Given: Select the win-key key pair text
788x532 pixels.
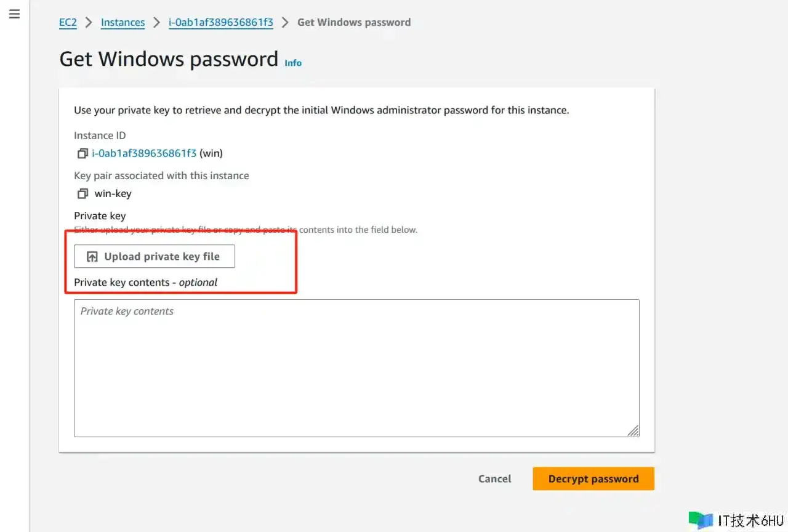Looking at the screenshot, I should [113, 193].
